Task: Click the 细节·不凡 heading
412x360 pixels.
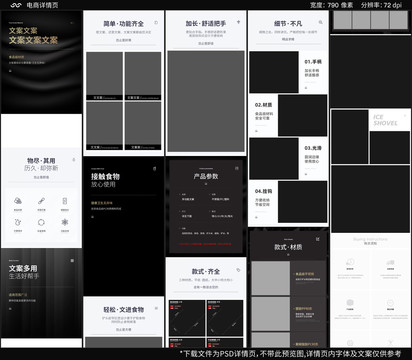Action: (288, 24)
